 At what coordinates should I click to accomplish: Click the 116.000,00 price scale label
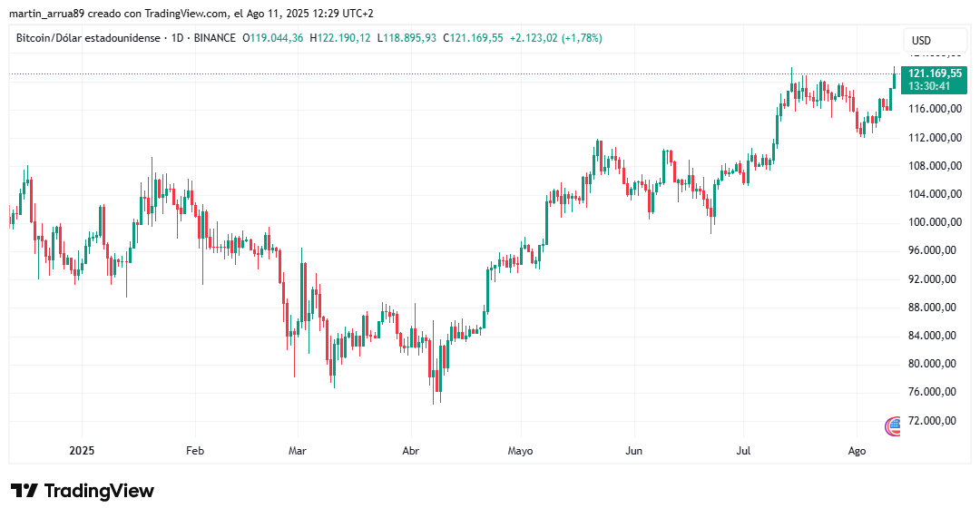click(935, 109)
